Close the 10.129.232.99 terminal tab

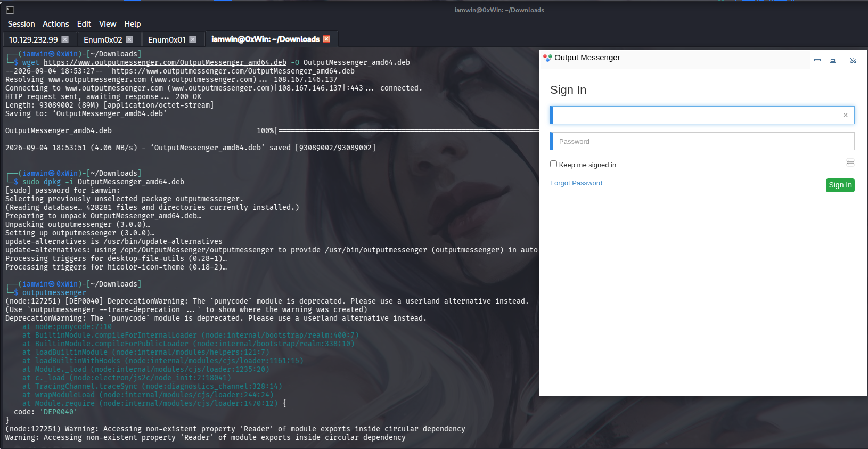65,39
